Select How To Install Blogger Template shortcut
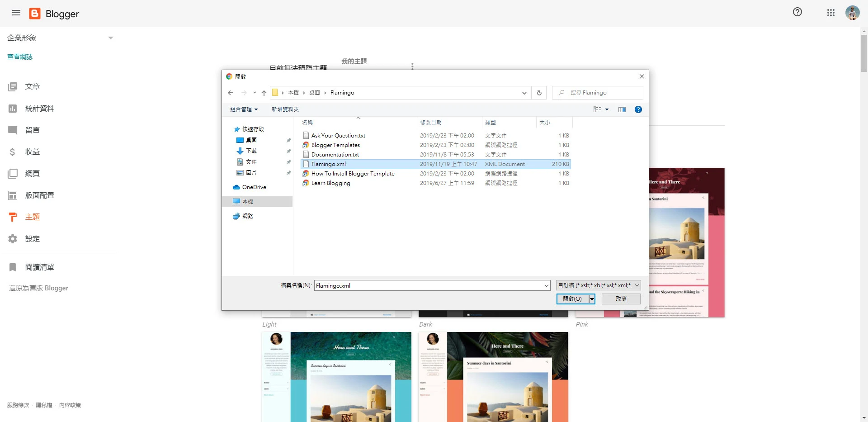This screenshot has height=422, width=868. 353,174
